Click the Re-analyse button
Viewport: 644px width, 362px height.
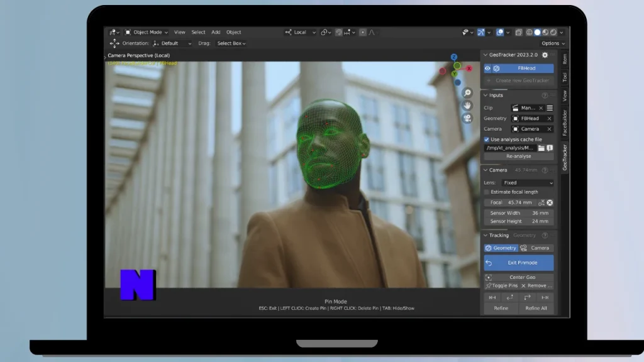519,156
